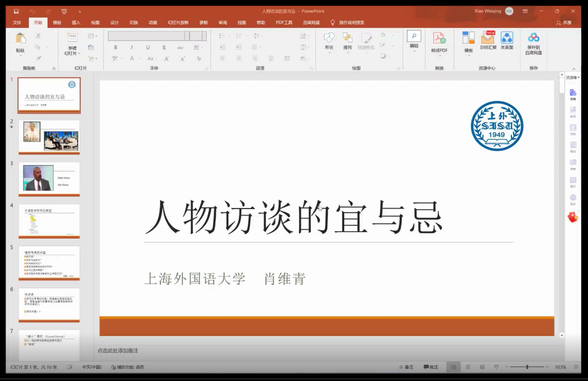Screen dimensions: 588x381
Task: Open the 资源库 dropdown
Action: [x=573, y=77]
